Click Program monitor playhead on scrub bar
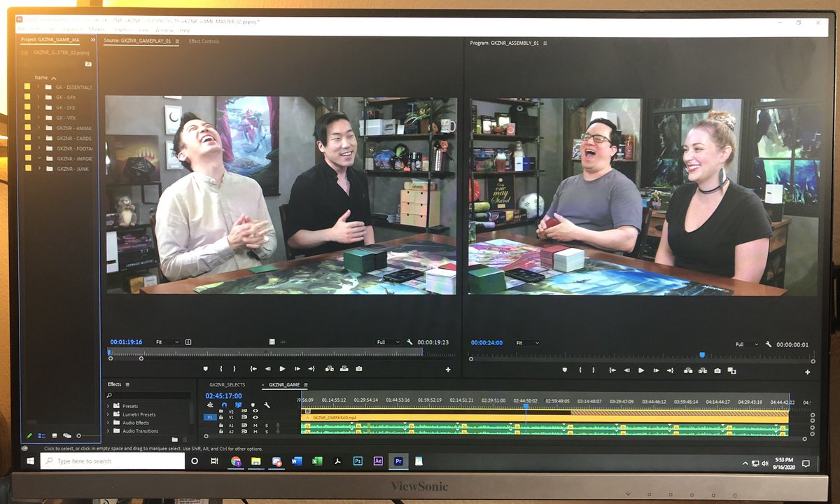Image resolution: width=840 pixels, height=504 pixels. point(702,355)
